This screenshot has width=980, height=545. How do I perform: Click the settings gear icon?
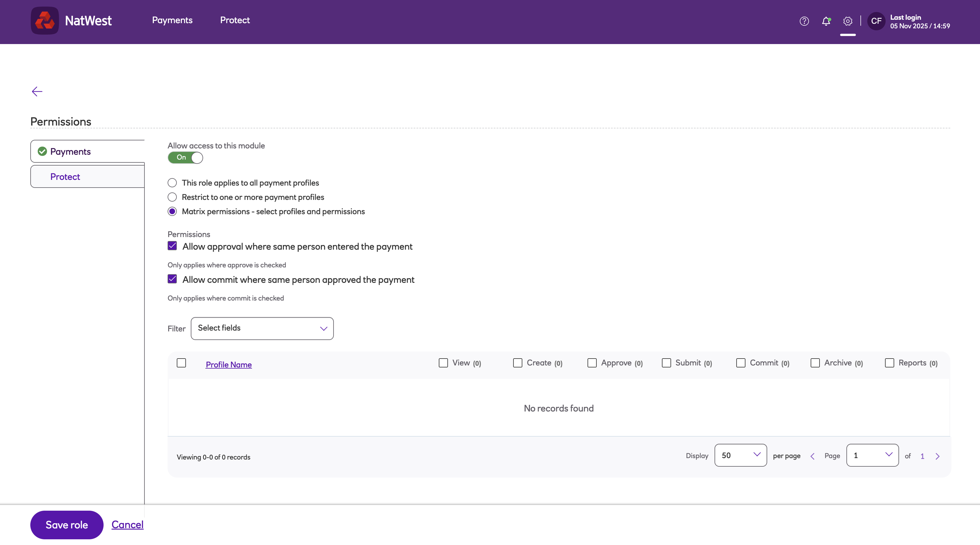coord(848,21)
